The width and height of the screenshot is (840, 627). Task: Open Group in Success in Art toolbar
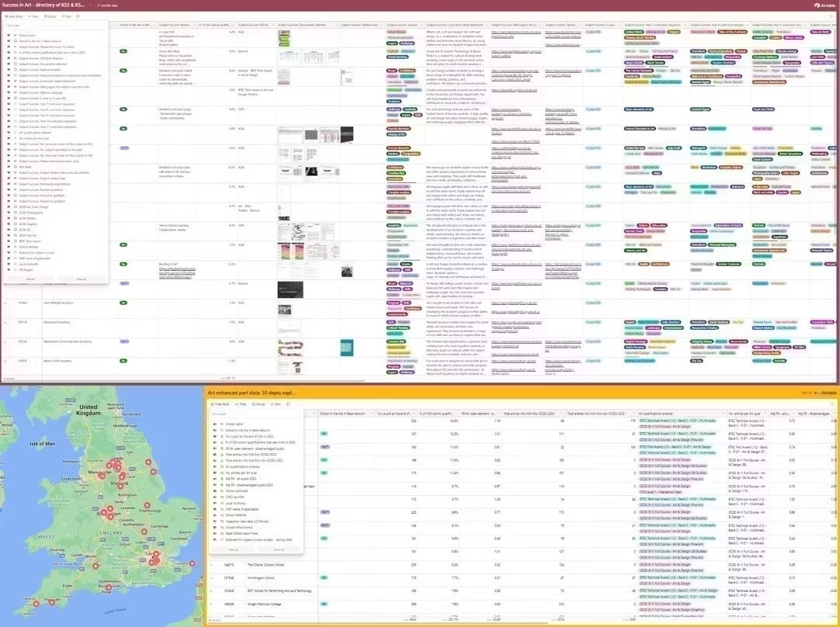51,16
